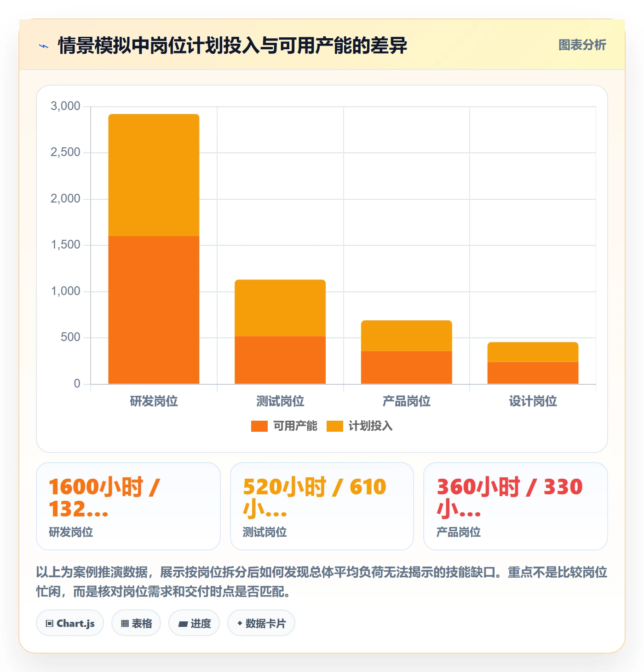Click 设计岗位 计划投入 bar segment
The height and width of the screenshot is (672, 644).
pos(533,352)
